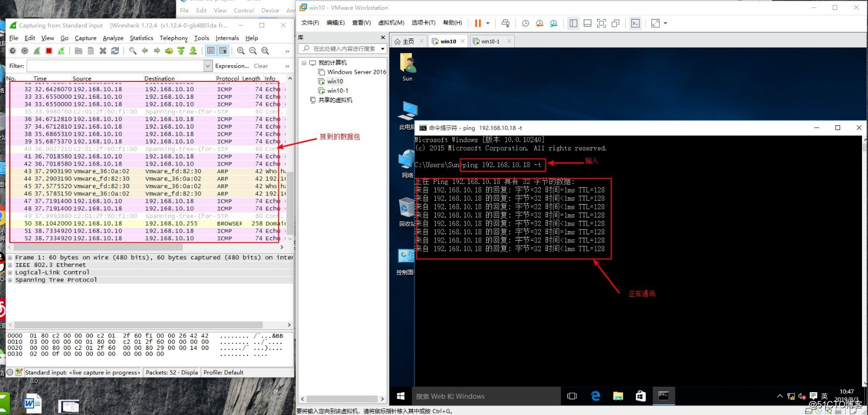The height and width of the screenshot is (415, 868).
Task: Click the go to packet number icon
Action: point(169,50)
